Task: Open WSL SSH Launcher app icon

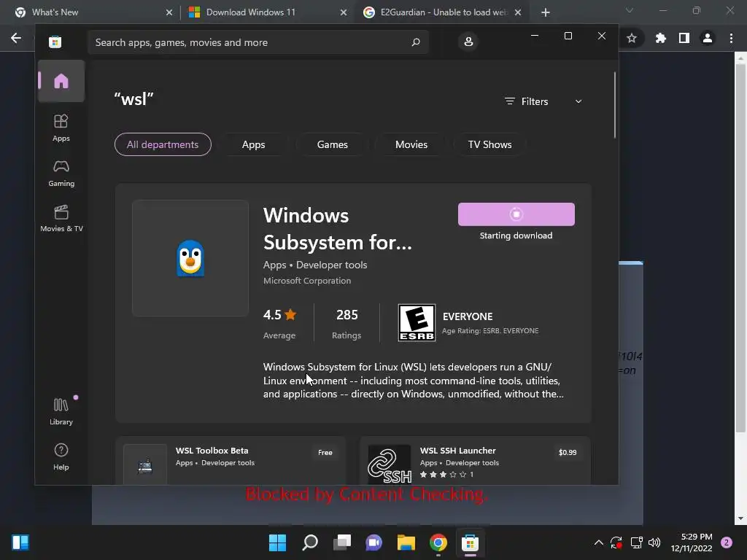Action: coord(390,464)
